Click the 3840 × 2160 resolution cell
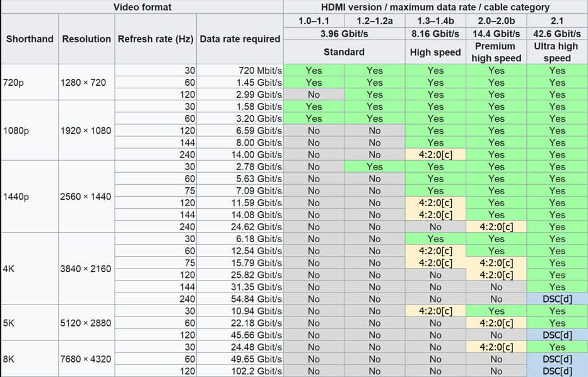The height and width of the screenshot is (377, 588). click(x=86, y=269)
